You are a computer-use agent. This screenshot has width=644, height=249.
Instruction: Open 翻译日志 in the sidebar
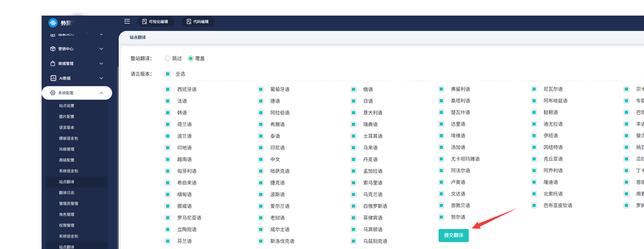pos(66,192)
